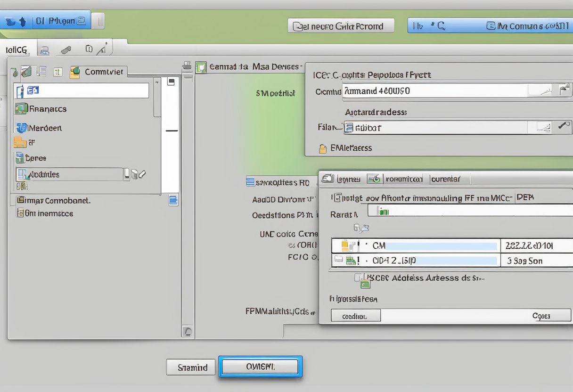Click the blue Merdeert icon in sidebar
The height and width of the screenshot is (392, 573).
[x=21, y=128]
